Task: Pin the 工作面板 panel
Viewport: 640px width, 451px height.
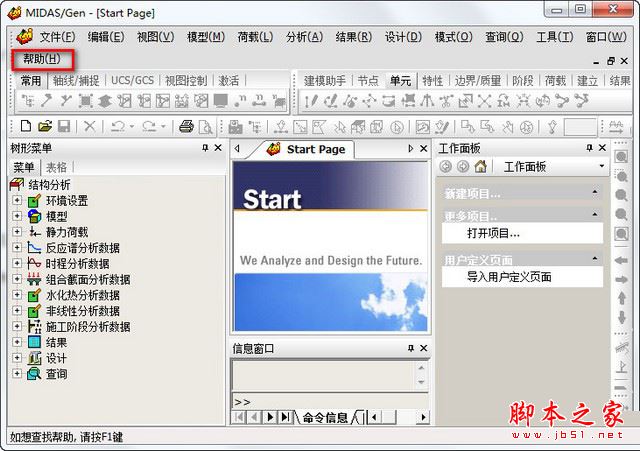Action: tap(589, 148)
